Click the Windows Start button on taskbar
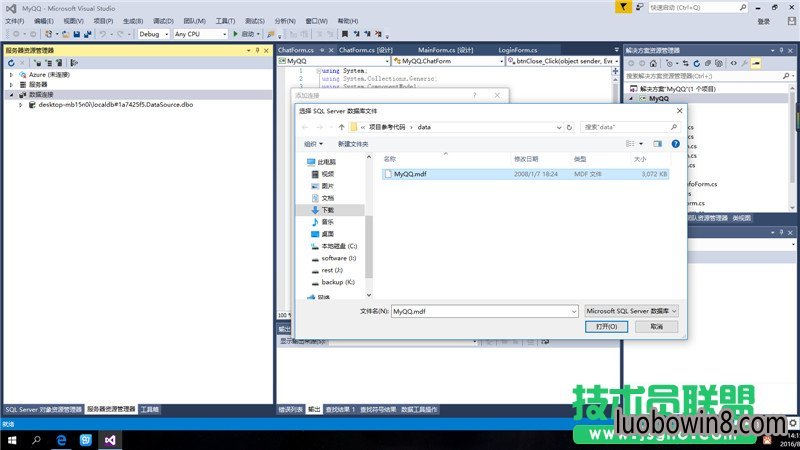The image size is (800, 450). (12, 440)
